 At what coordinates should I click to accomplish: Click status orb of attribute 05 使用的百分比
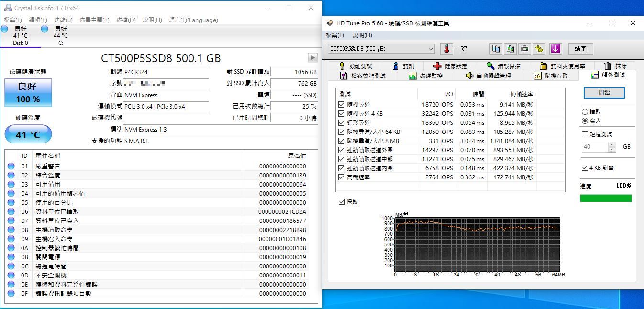coord(11,203)
